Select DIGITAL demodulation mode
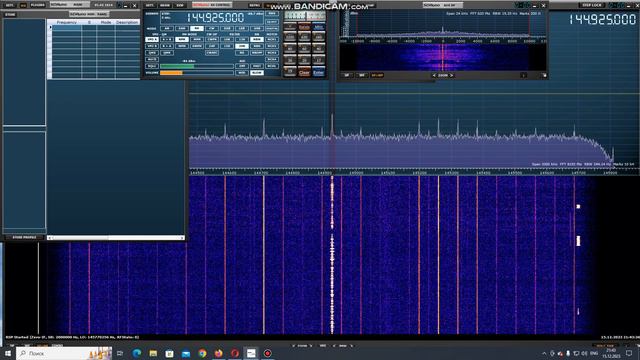The height and width of the screenshot is (360, 640). 272,29
